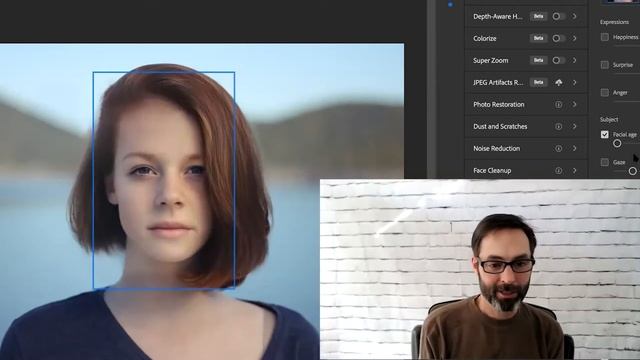Expand the Super Zoom filter chevron
The width and height of the screenshot is (640, 360).
click(x=575, y=60)
